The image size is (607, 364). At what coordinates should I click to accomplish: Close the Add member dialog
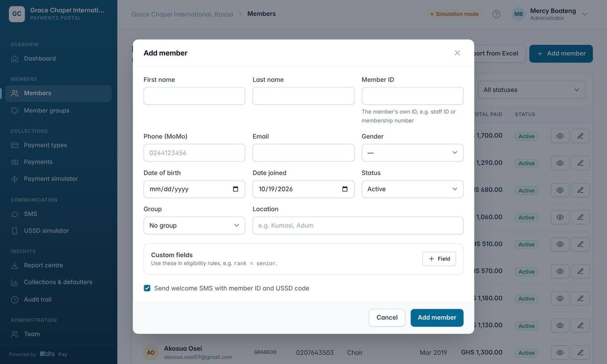(x=457, y=53)
